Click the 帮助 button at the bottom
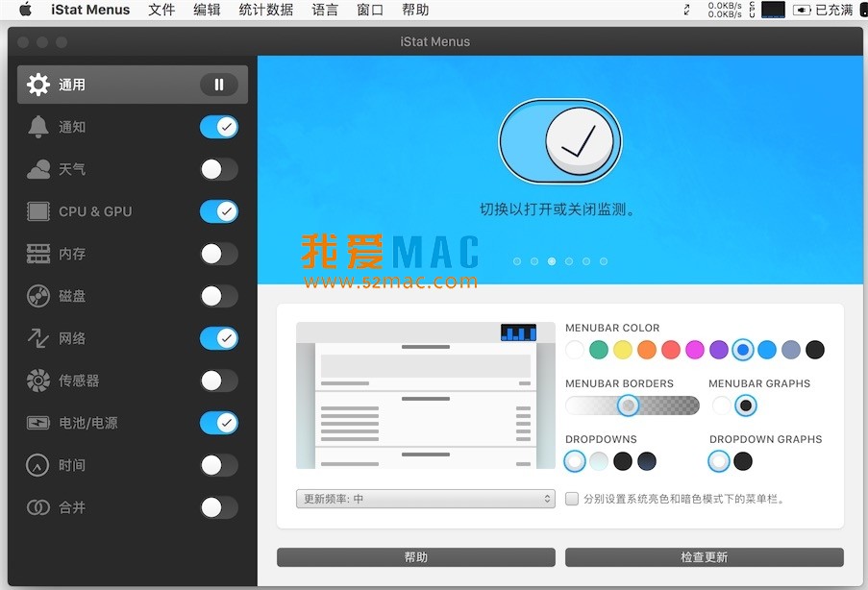This screenshot has width=868, height=590. point(415,557)
